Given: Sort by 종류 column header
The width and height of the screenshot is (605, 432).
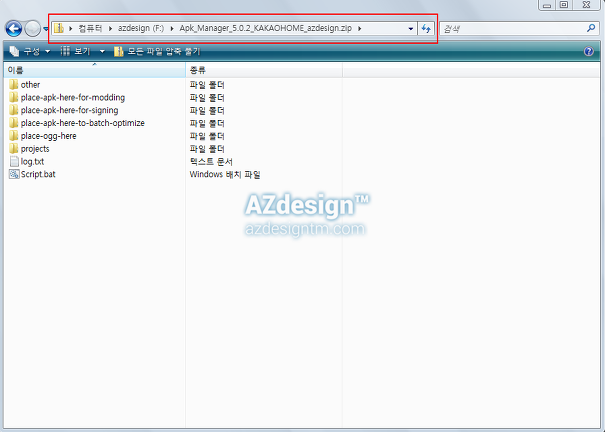Looking at the screenshot, I should (264, 70).
